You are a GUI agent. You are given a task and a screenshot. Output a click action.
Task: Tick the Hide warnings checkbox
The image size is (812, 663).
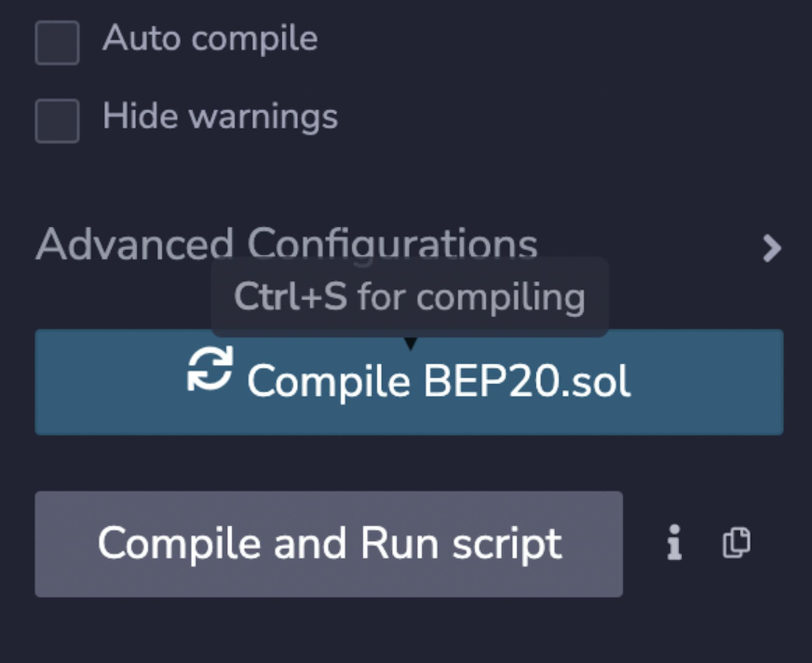point(57,121)
